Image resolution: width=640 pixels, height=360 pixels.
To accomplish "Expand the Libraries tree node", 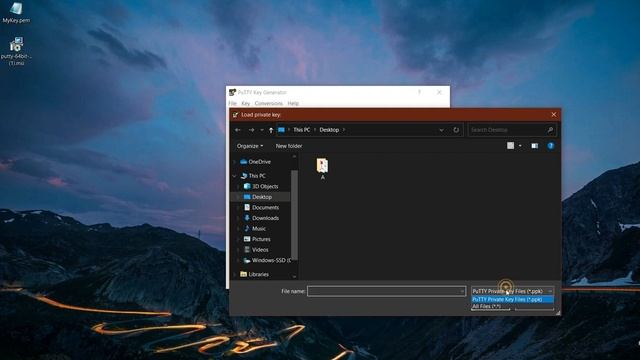I will point(234,275).
